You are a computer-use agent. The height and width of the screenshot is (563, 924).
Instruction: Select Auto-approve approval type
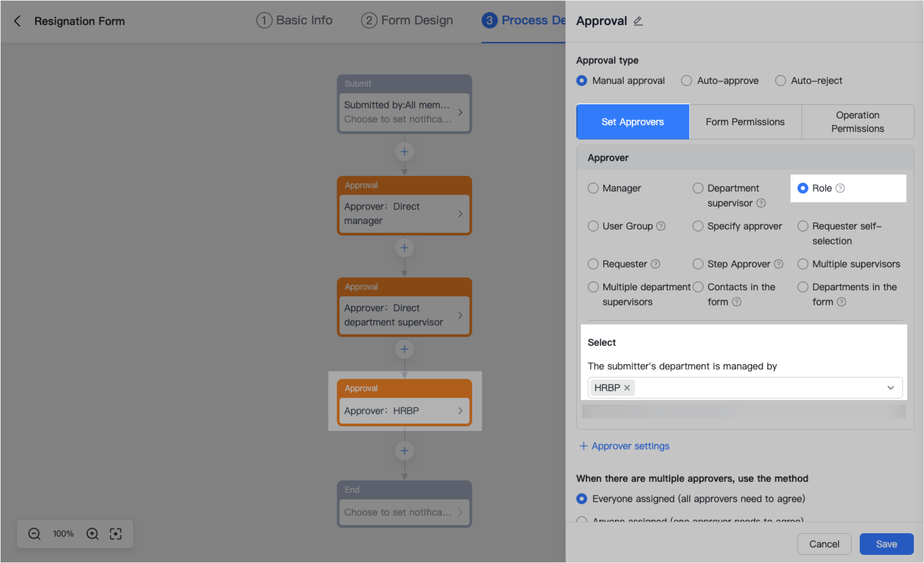(687, 81)
